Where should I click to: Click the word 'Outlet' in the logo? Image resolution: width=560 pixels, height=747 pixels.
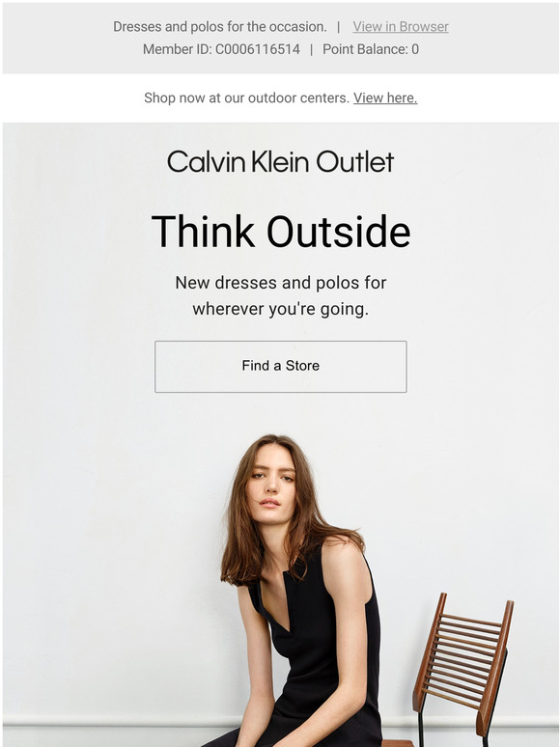(x=355, y=161)
